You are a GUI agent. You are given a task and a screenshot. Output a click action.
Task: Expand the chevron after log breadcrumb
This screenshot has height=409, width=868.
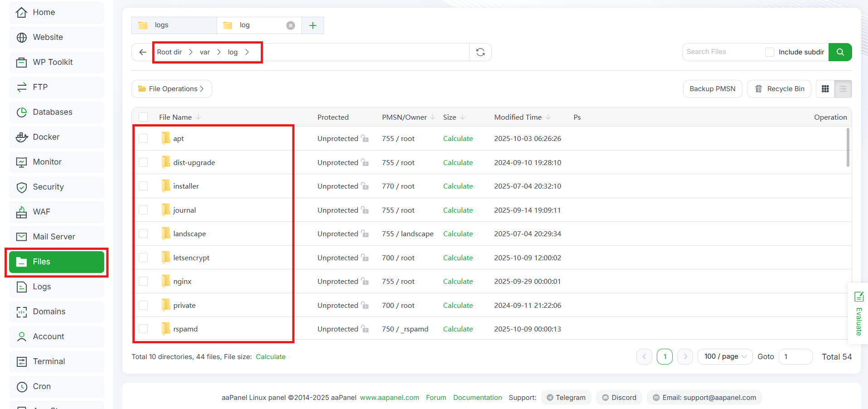247,52
